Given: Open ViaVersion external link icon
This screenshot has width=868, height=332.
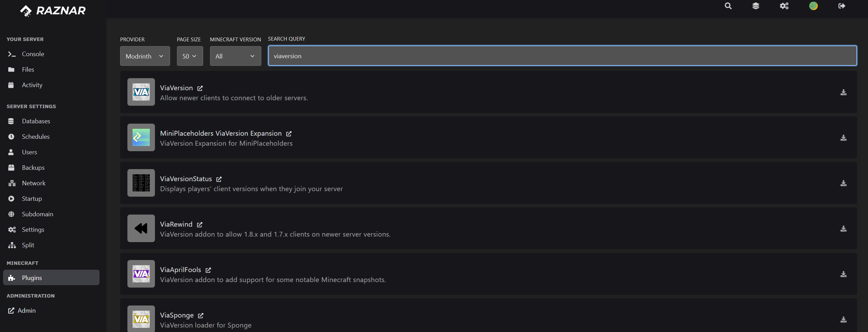Looking at the screenshot, I should pos(200,88).
